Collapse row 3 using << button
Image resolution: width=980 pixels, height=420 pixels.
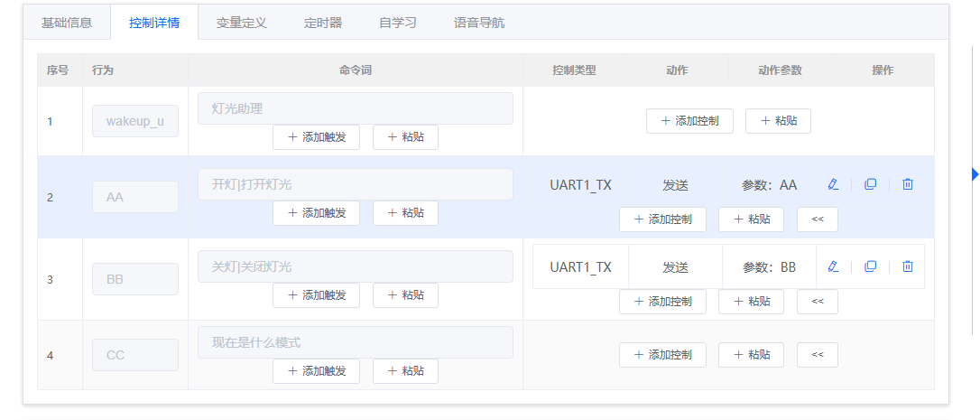click(817, 302)
